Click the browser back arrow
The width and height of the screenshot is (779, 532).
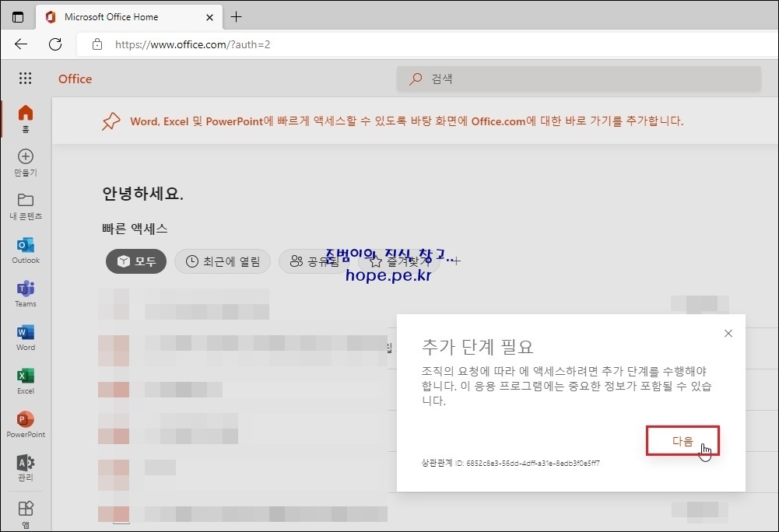pyautogui.click(x=21, y=44)
